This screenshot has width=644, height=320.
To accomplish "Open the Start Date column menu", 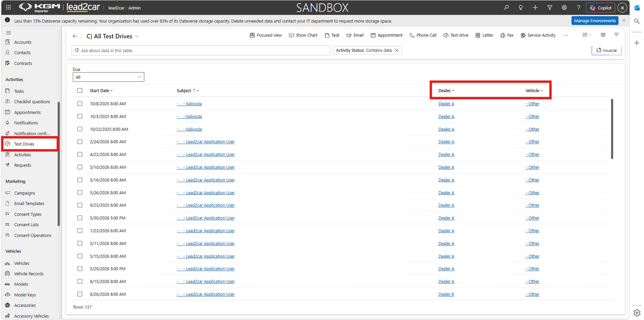I will pos(101,91).
